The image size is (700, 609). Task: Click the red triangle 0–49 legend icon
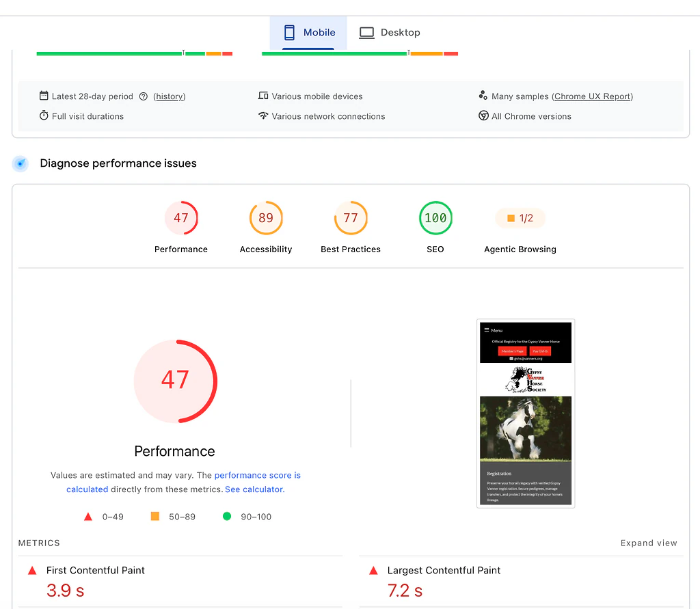click(x=88, y=517)
